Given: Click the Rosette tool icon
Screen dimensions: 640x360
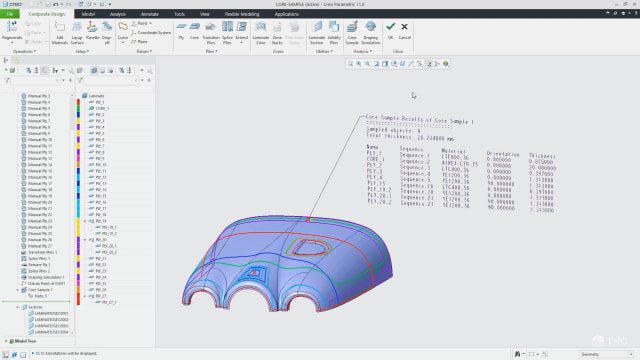Looking at the screenshot, I should (x=92, y=27).
